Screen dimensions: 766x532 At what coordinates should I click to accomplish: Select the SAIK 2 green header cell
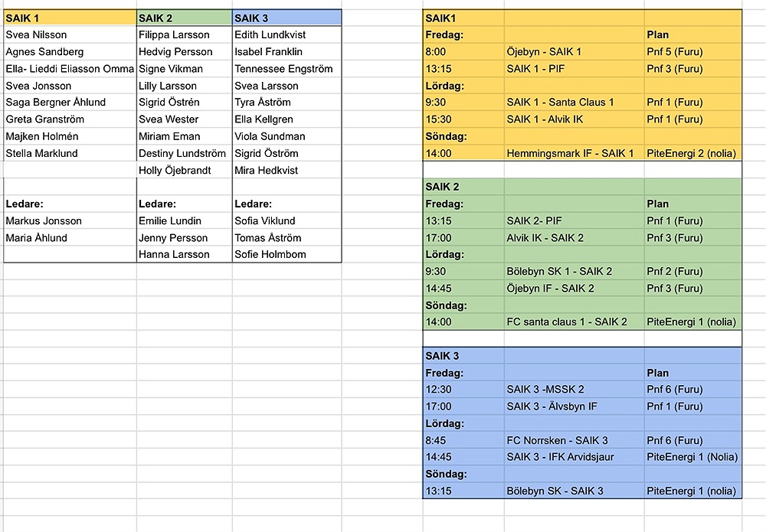coord(184,18)
